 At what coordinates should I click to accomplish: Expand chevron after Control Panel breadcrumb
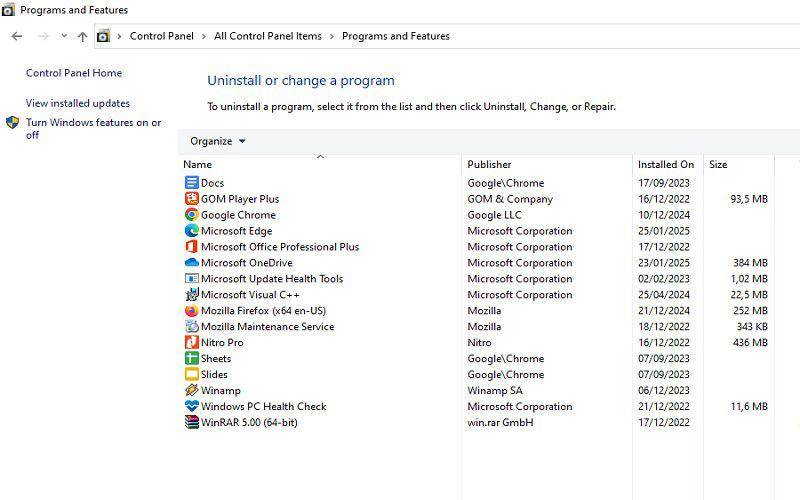click(204, 36)
